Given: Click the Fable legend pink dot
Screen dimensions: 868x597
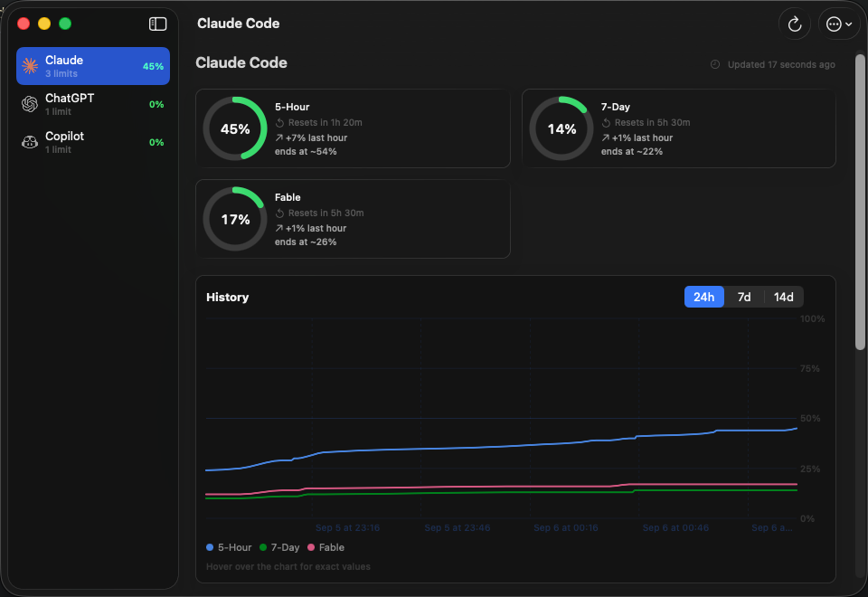Looking at the screenshot, I should 311,547.
